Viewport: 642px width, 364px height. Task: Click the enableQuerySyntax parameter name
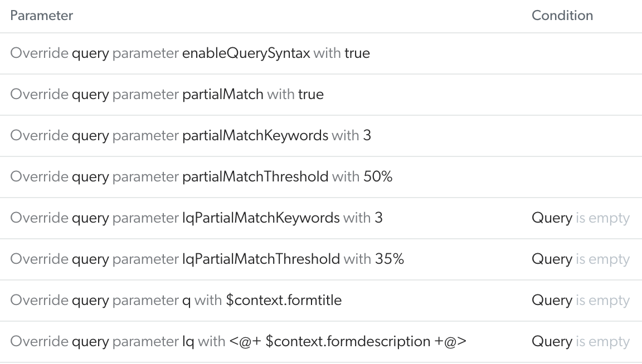coord(246,53)
